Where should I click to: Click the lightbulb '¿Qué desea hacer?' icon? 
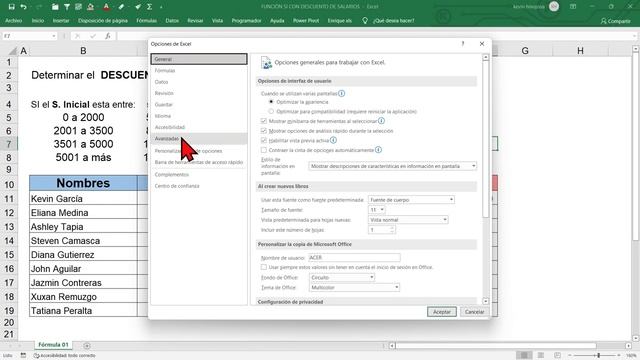pyautogui.click(x=365, y=20)
